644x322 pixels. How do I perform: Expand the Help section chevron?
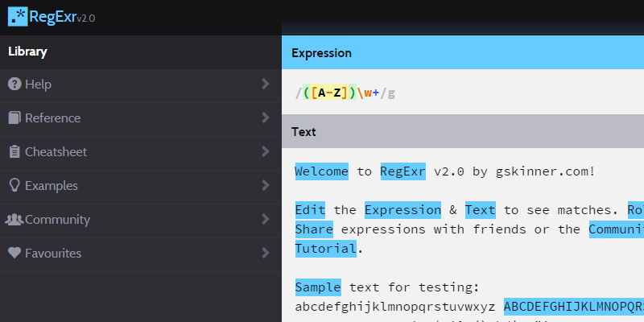click(x=265, y=85)
